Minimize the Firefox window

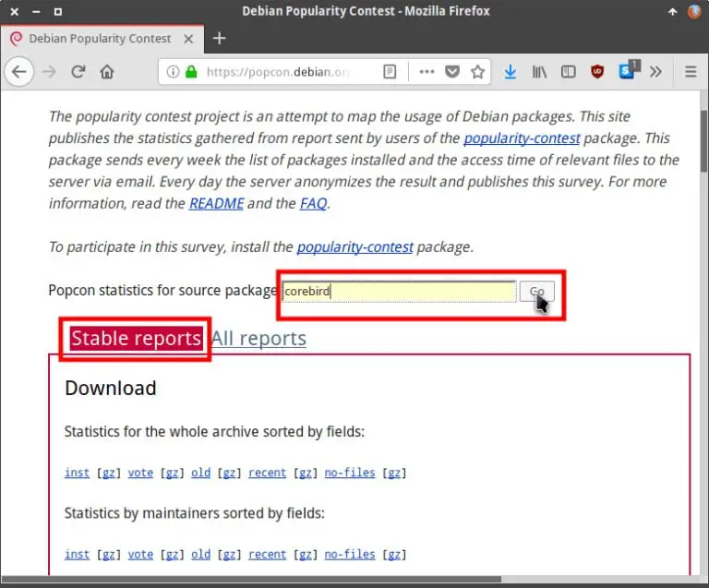(x=36, y=12)
